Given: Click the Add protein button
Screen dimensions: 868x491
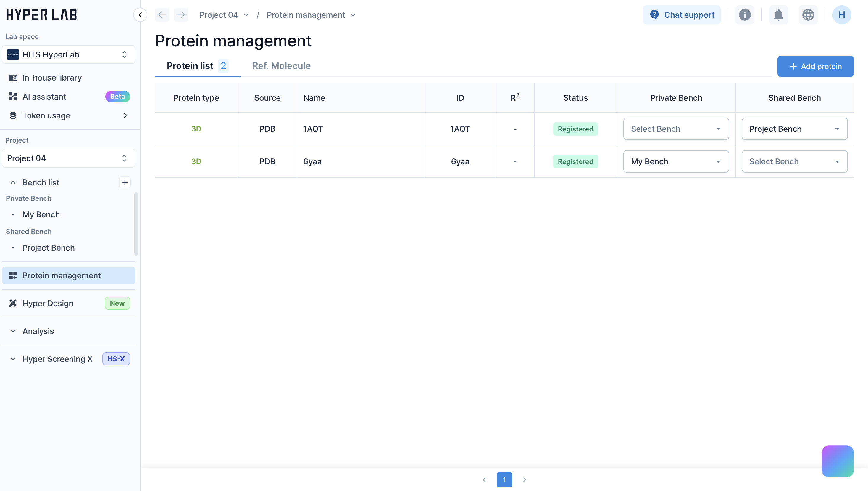Looking at the screenshot, I should 815,66.
